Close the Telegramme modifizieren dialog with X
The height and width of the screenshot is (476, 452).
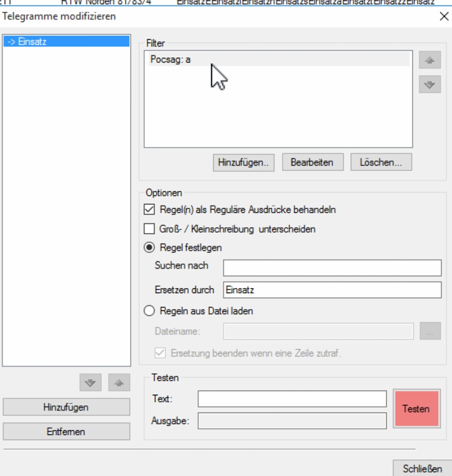click(x=444, y=17)
